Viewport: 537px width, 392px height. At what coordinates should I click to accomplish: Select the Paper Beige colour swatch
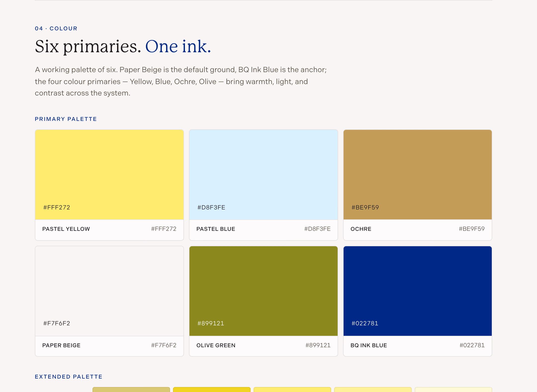point(109,291)
